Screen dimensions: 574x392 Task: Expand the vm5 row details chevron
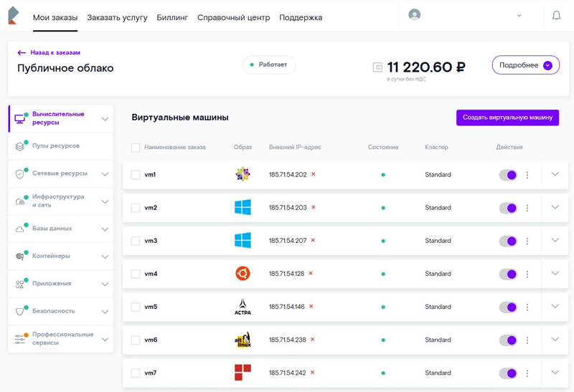(x=555, y=306)
